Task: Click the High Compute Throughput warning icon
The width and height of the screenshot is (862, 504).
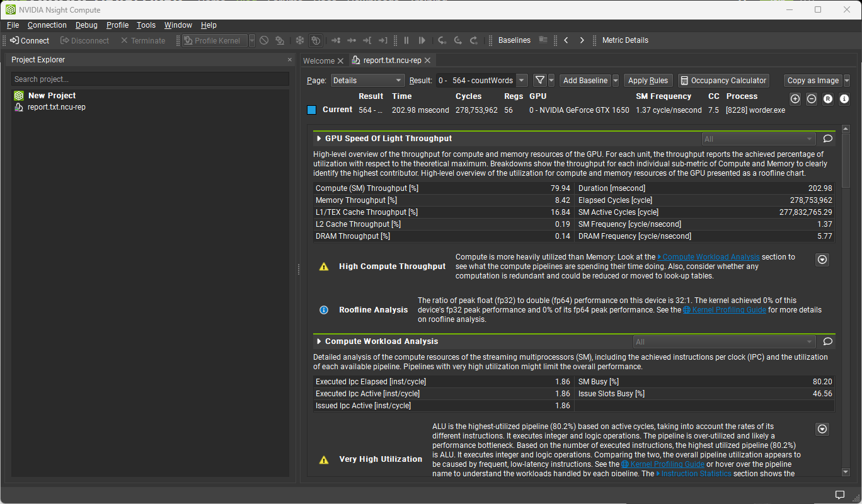Action: (x=324, y=266)
